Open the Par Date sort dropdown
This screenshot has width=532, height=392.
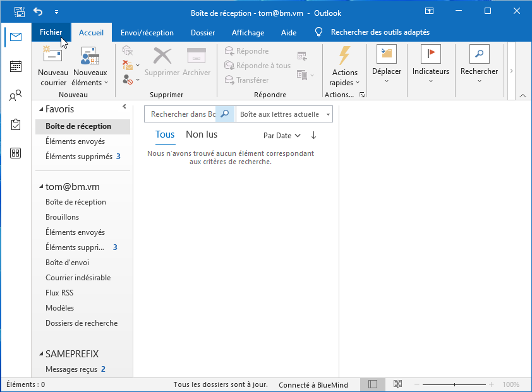[x=282, y=135]
